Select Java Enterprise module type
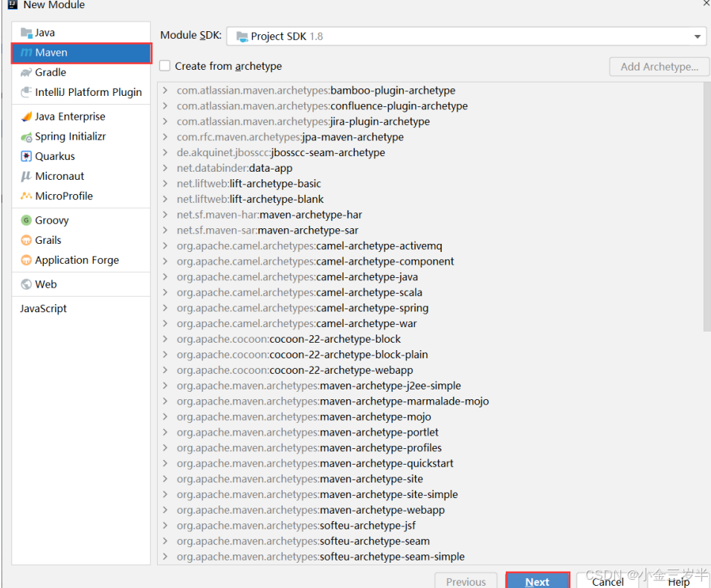The image size is (711, 588). pyautogui.click(x=81, y=117)
